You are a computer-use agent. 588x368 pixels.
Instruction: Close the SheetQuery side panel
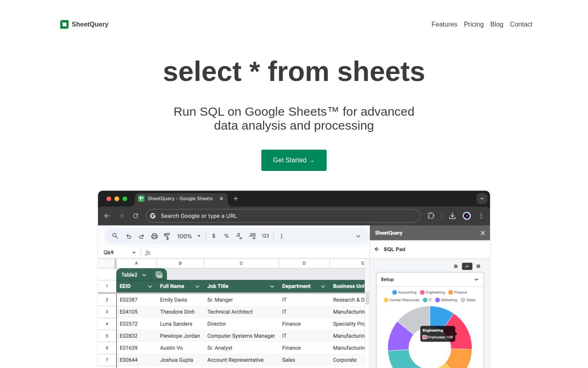click(x=483, y=233)
